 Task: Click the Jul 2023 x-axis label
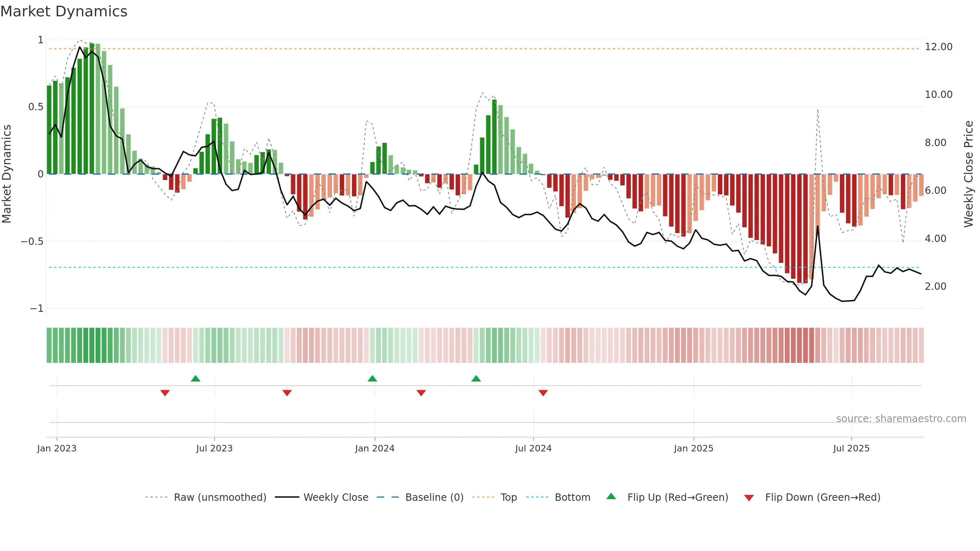[x=214, y=448]
